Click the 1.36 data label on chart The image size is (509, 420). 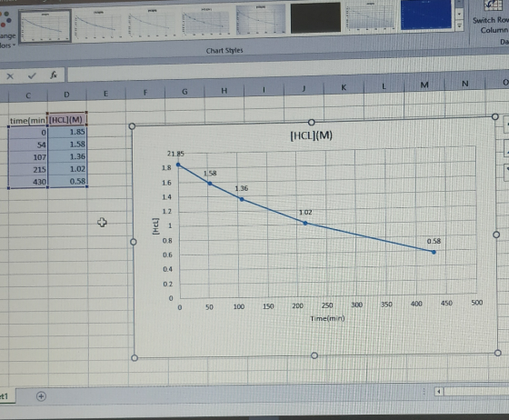[241, 188]
